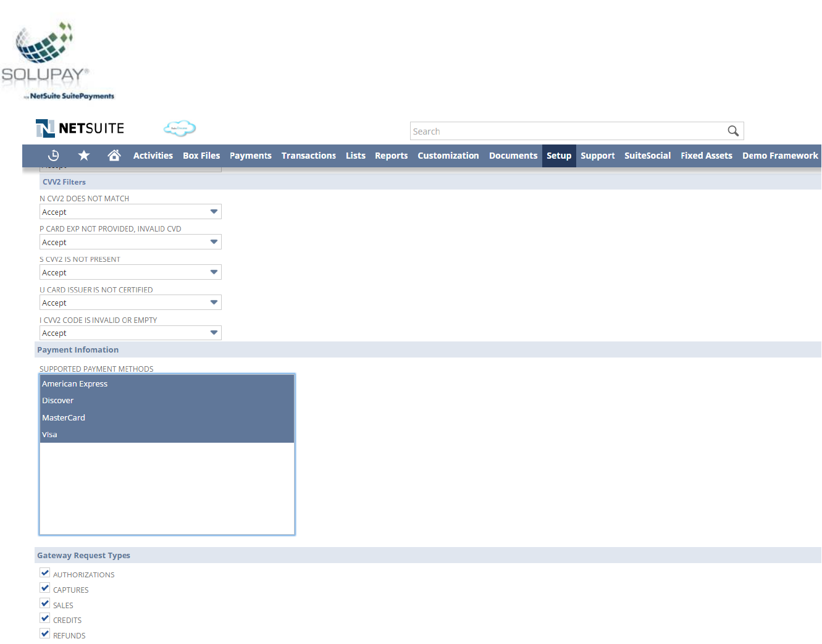Toggle the Sales checkbox
This screenshot has width=822, height=644.
tap(44, 603)
